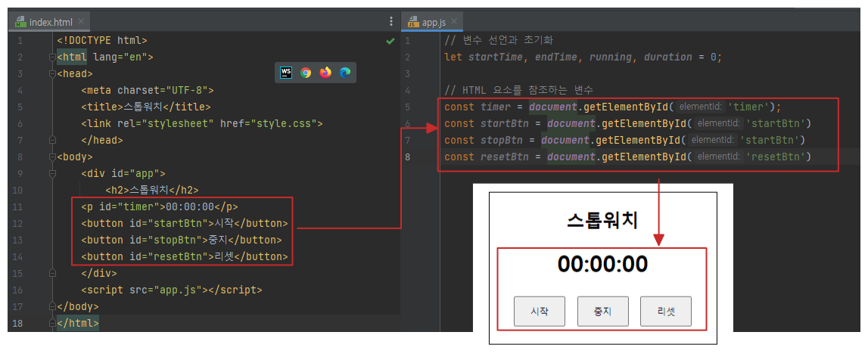Click the let startTime, endTime declaration line
The height and width of the screenshot is (363, 868).
tap(583, 57)
